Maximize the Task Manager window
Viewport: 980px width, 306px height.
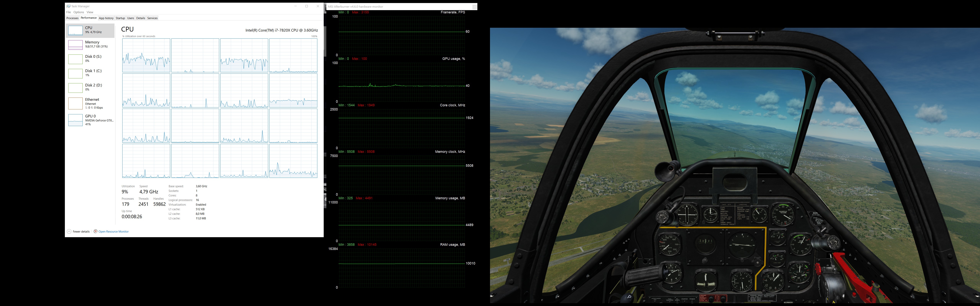(x=307, y=6)
